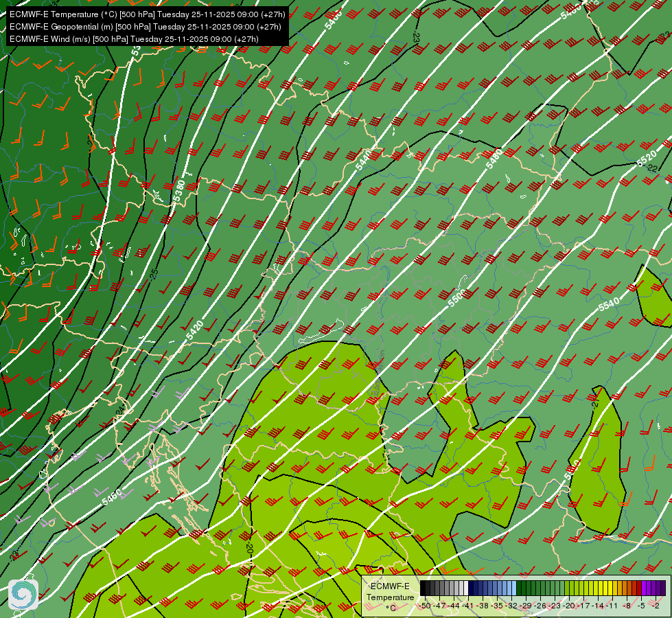
Task: Click the -47 legend tick value
Action: [x=440, y=606]
